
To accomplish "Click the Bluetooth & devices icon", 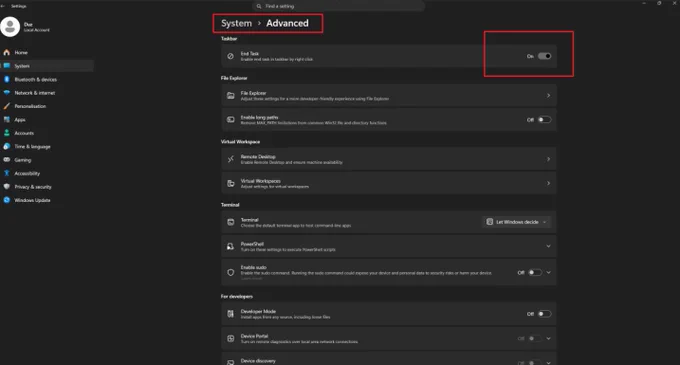I will [x=7, y=79].
